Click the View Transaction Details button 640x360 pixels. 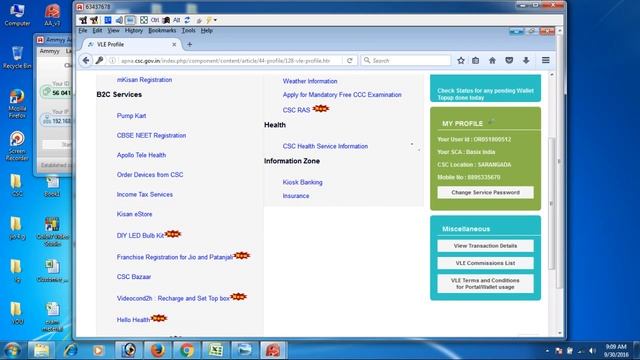point(485,246)
